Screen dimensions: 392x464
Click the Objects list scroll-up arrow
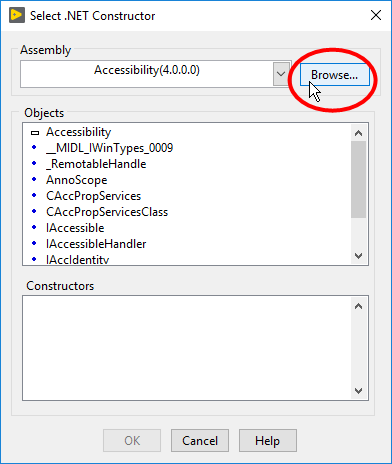[359, 133]
